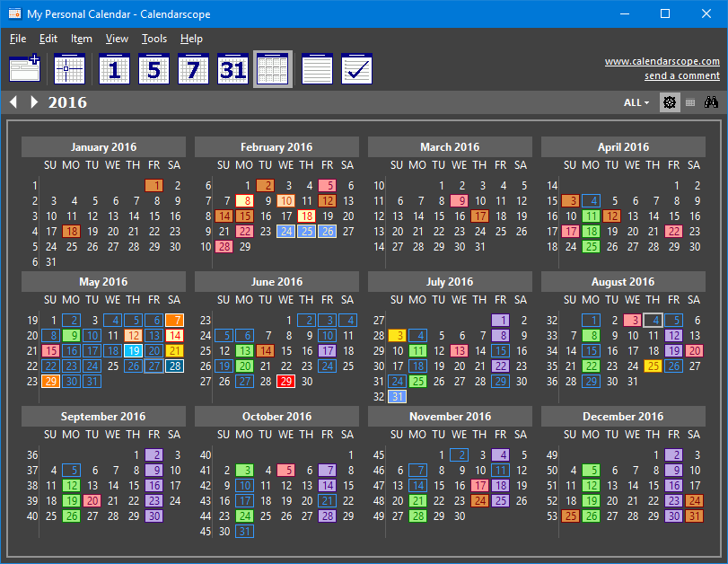
Task: Click the send a comment link
Action: [682, 75]
